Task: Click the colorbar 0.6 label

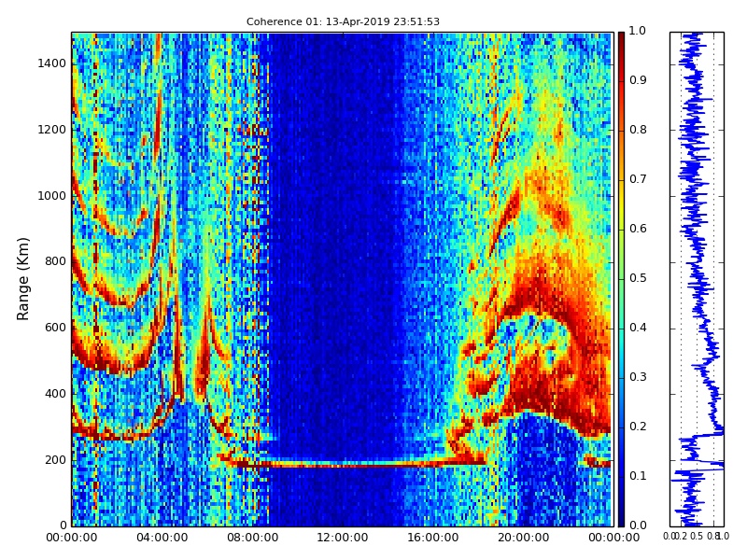Action: (638, 229)
